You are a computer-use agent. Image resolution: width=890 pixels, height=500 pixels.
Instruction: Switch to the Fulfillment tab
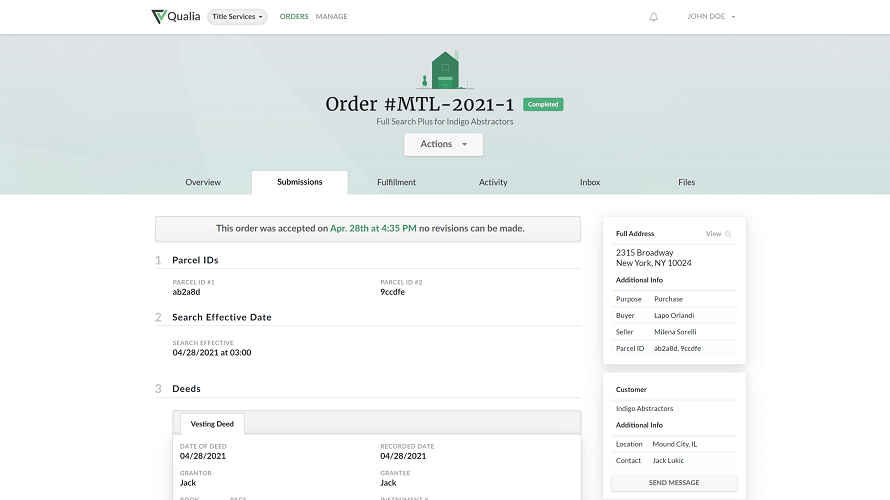pyautogui.click(x=396, y=182)
